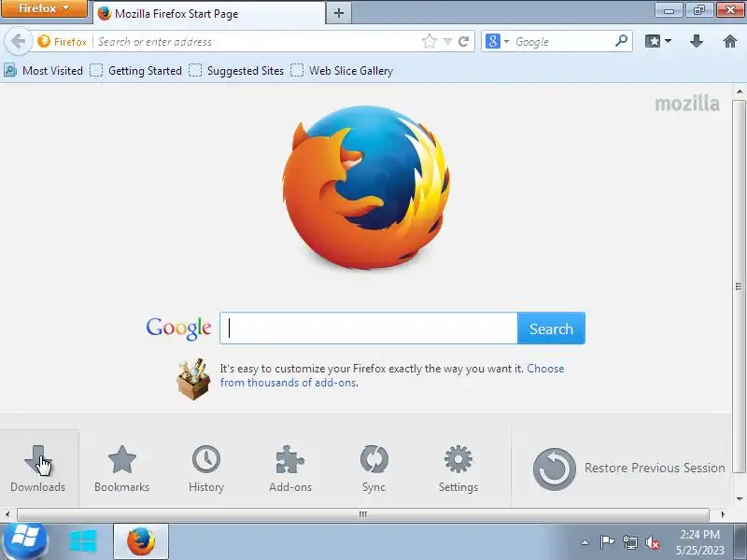Click the muted volume tray icon
Screen dimensions: 747x560
652,542
